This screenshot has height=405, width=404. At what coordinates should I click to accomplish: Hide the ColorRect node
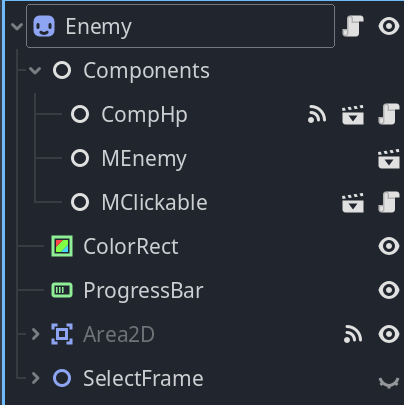tap(389, 246)
